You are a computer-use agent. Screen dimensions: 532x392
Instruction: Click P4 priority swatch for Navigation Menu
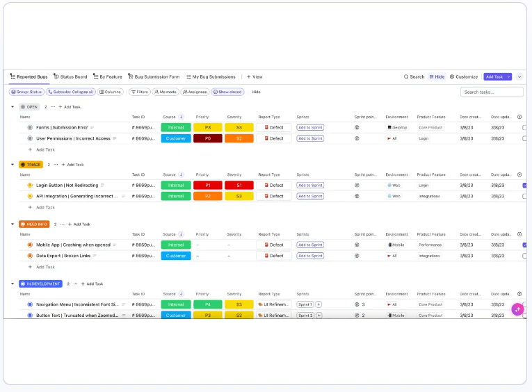208,304
